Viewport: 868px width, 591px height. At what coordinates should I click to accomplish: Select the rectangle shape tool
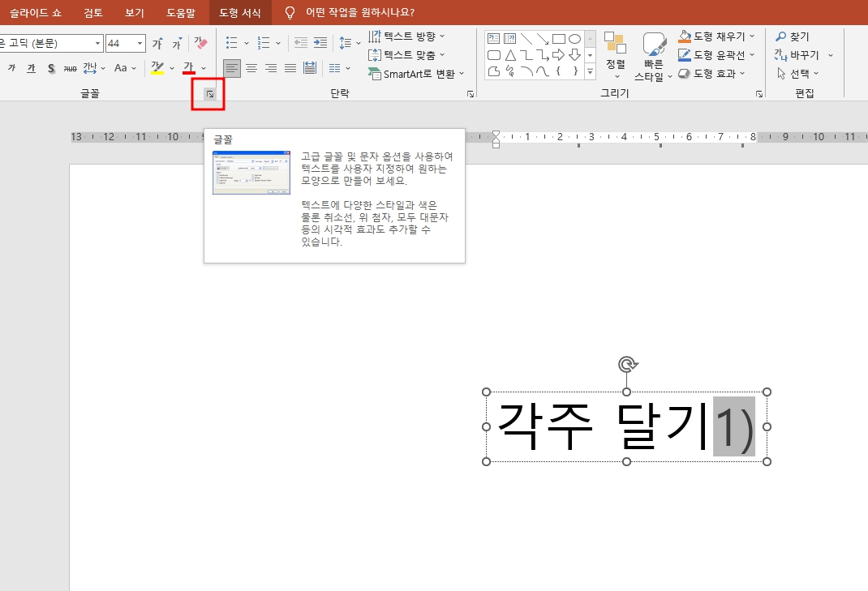pyautogui.click(x=559, y=38)
